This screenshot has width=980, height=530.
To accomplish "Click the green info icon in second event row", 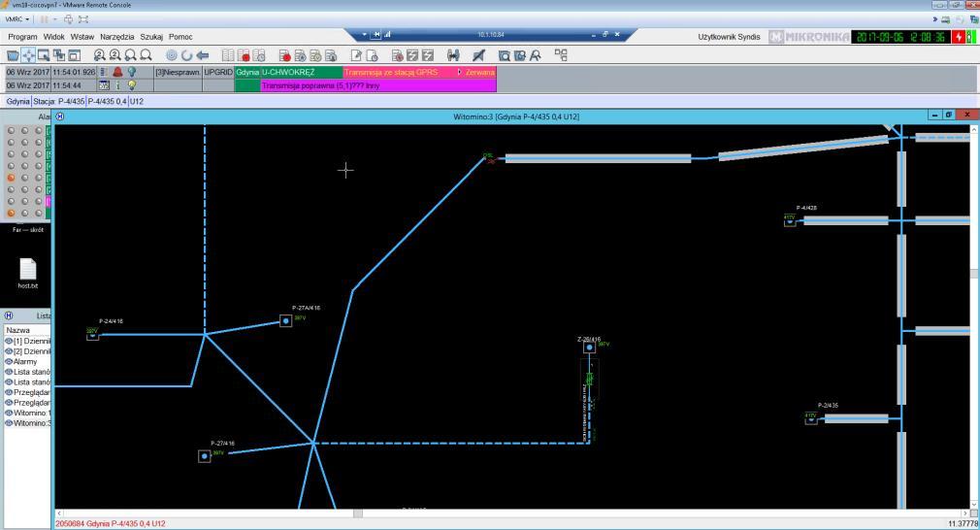I will point(117,85).
